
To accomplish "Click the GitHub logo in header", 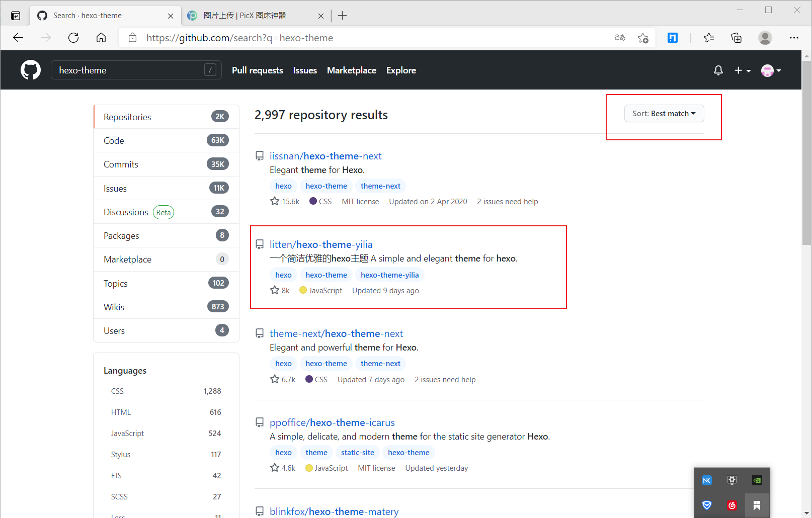I will tap(31, 70).
